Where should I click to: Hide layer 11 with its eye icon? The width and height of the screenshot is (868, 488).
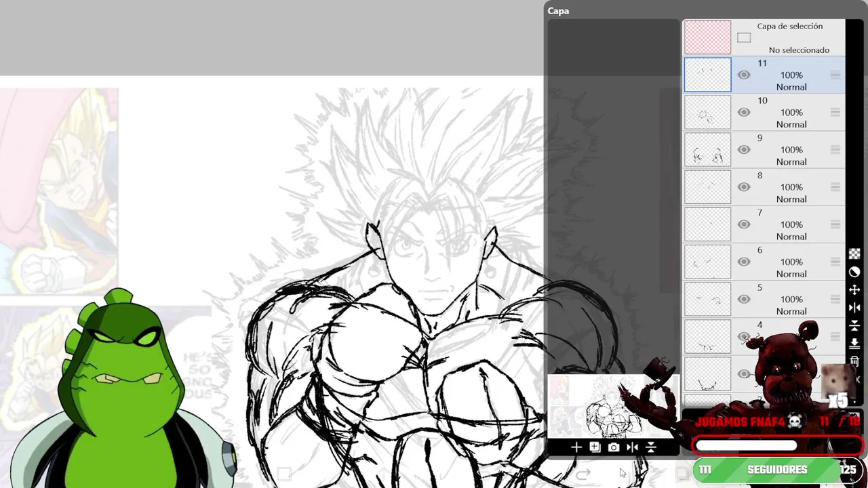[x=744, y=75]
